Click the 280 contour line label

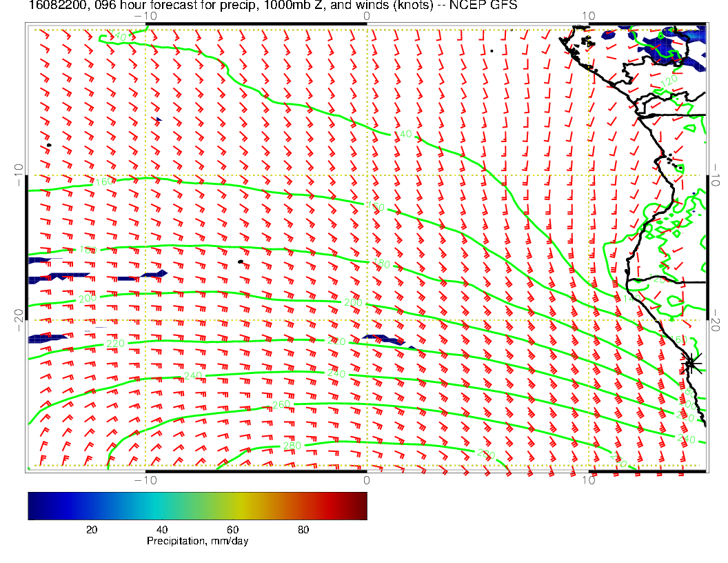[292, 446]
